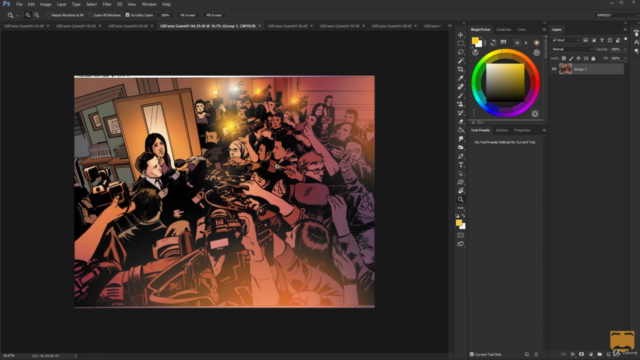Open the zoom tool preset picker arrow
This screenshot has width=640, height=360.
(17, 16)
